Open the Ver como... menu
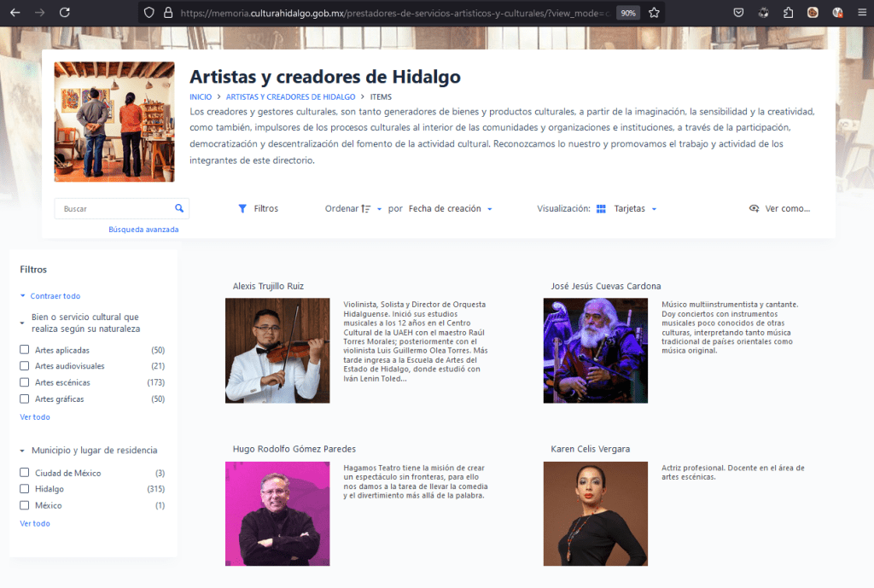Image resolution: width=874 pixels, height=588 pixels. [x=779, y=208]
